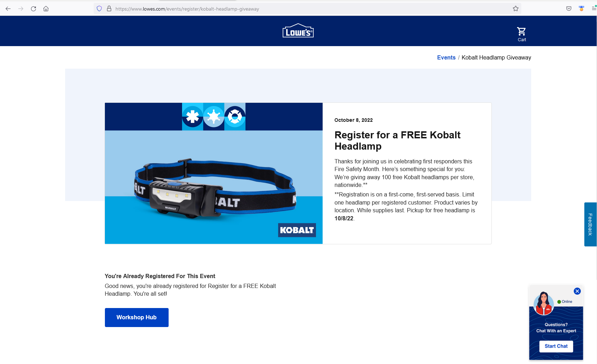Click the Workshop Hub button
Screen dimensions: 597x364
(x=137, y=317)
